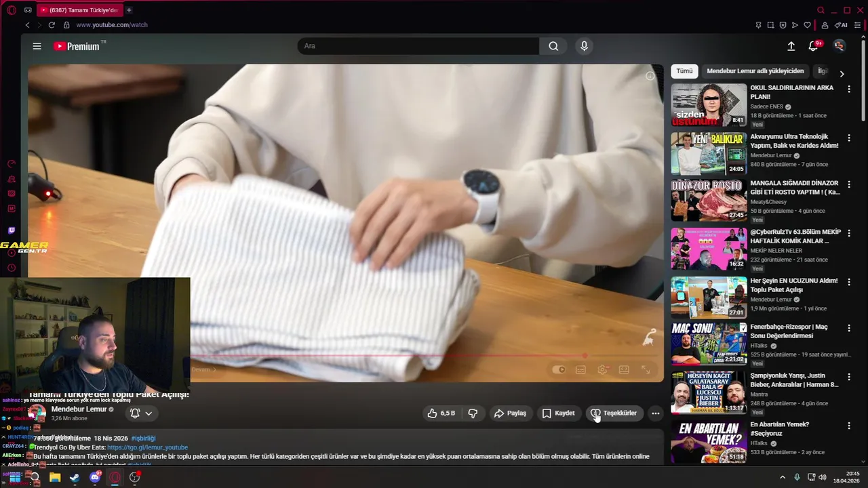Open video player settings gear
Image resolution: width=868 pixels, height=488 pixels.
[x=602, y=369]
